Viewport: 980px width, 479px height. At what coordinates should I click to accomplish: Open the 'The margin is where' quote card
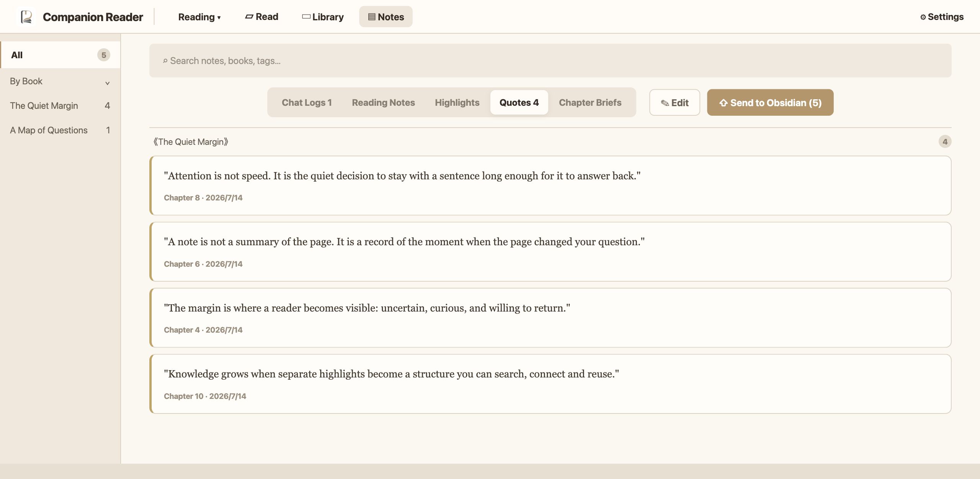tap(550, 318)
